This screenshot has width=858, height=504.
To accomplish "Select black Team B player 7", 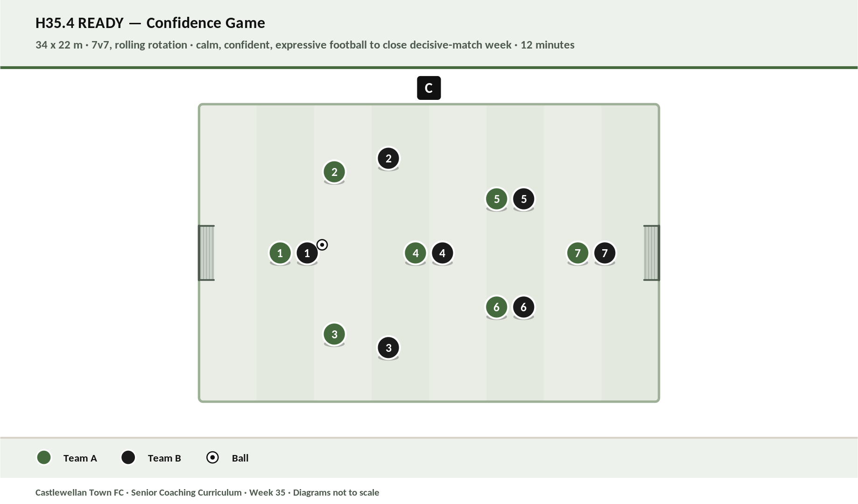I will click(x=605, y=253).
